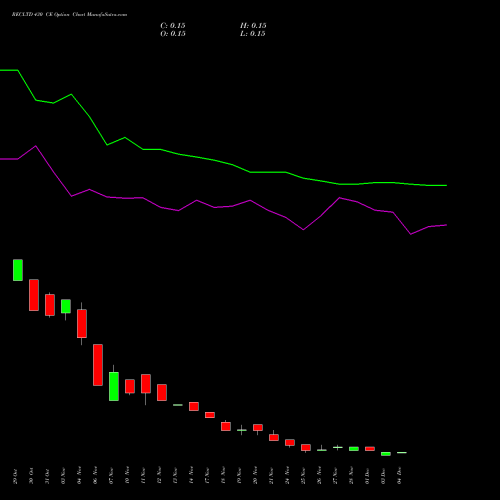Image resolution: width=500 pixels, height=500 pixels.
Task: Click the green candle above 28 Nov
Action: pos(354,449)
